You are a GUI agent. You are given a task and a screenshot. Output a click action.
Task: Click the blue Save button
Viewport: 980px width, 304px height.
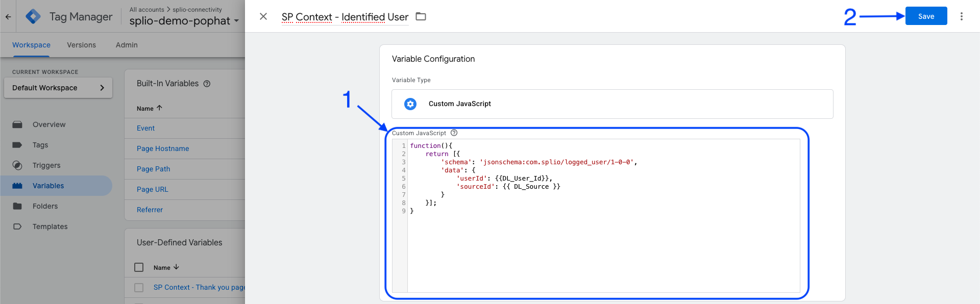coord(926,16)
